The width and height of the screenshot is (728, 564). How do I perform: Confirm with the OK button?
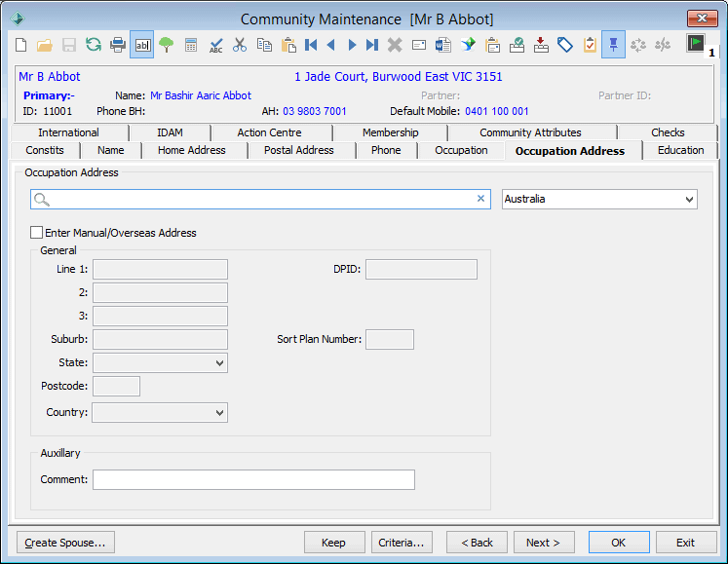point(619,543)
